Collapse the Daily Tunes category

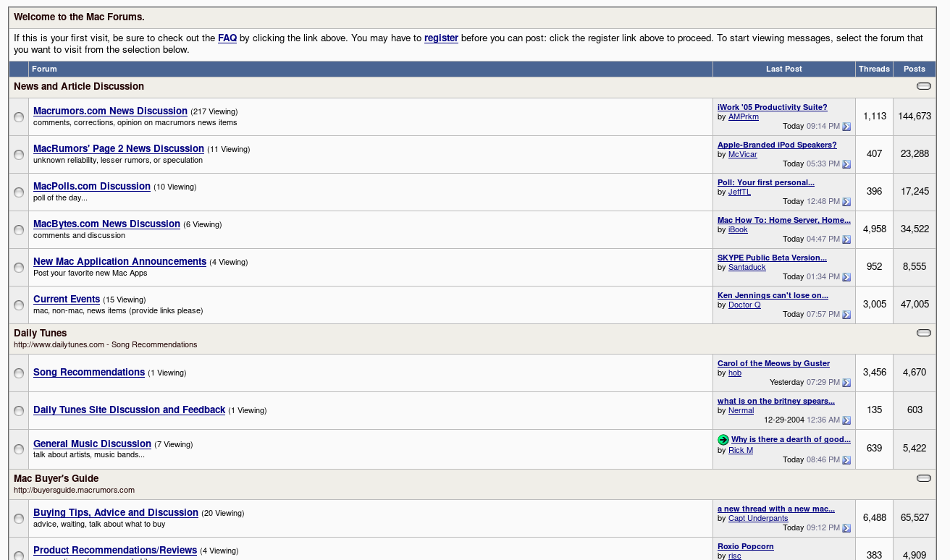coord(924,333)
